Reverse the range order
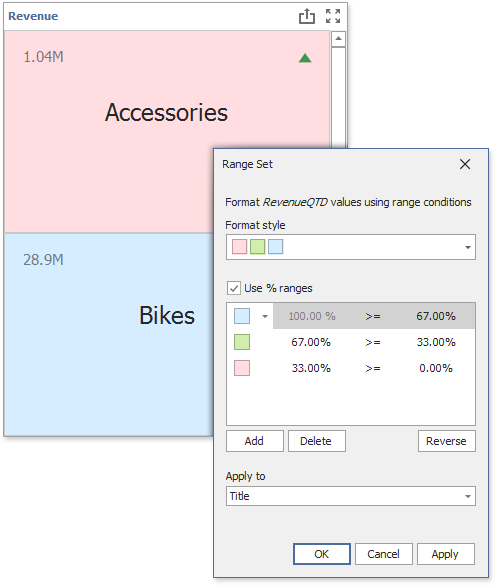 pyautogui.click(x=446, y=441)
